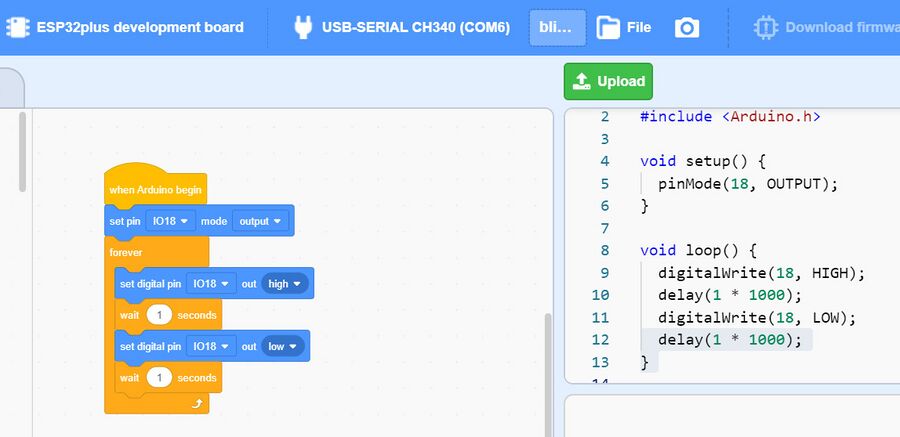Click the USB serial plug icon
This screenshot has height=437, width=900.
click(302, 27)
